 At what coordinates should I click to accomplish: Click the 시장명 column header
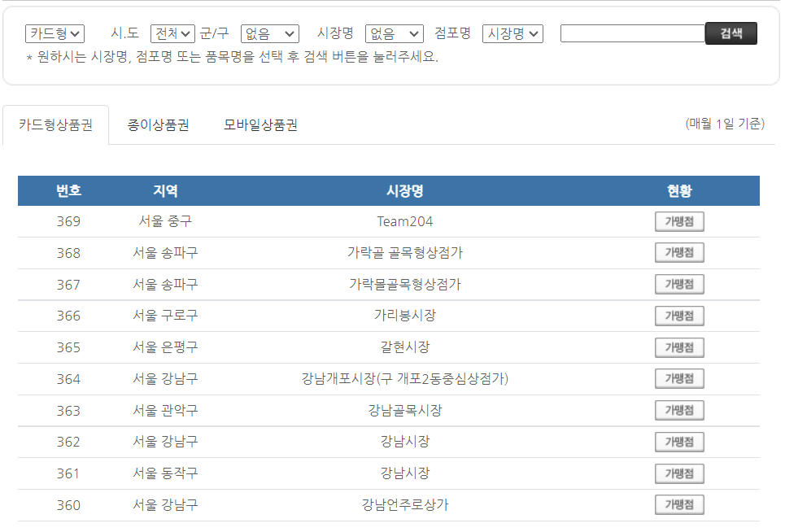tap(404, 190)
